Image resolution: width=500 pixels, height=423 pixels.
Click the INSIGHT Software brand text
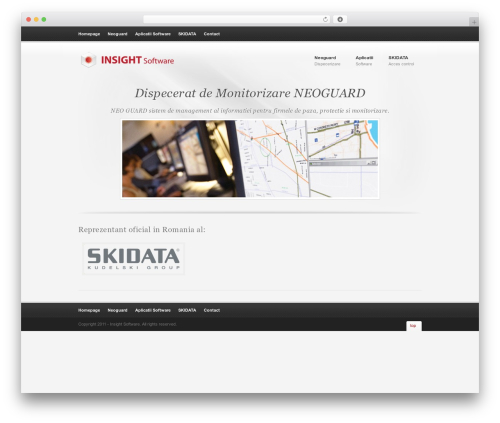coord(137,60)
